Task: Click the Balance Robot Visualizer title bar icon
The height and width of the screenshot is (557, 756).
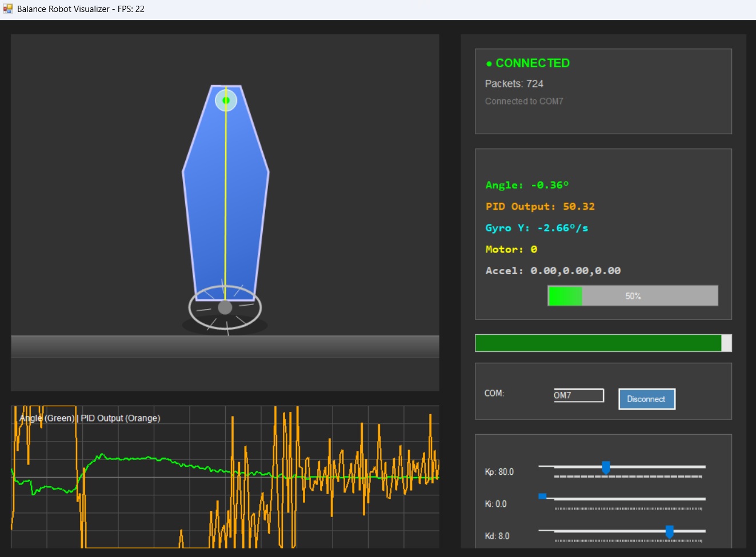Action: [x=7, y=9]
